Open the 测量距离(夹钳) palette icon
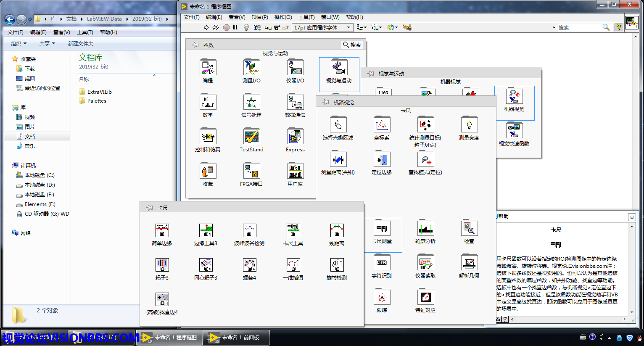Image resolution: width=644 pixels, height=346 pixels. 338,160
